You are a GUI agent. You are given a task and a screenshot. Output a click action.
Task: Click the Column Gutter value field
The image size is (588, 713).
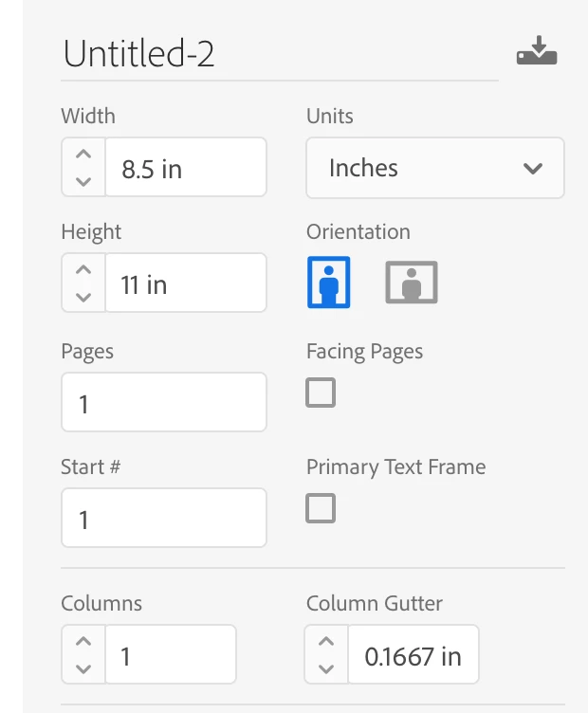click(x=413, y=655)
